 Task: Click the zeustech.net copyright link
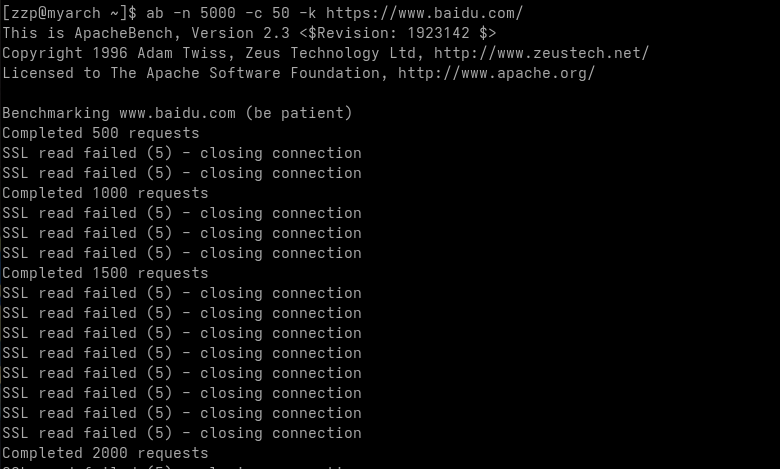(x=541, y=53)
